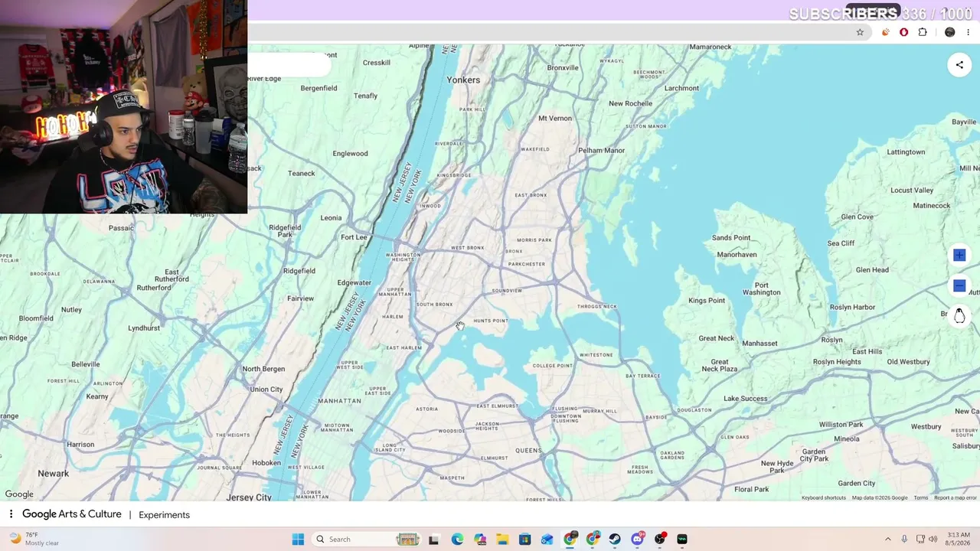The height and width of the screenshot is (551, 980).
Task: Click the Hoboken map label
Action: coord(266,463)
